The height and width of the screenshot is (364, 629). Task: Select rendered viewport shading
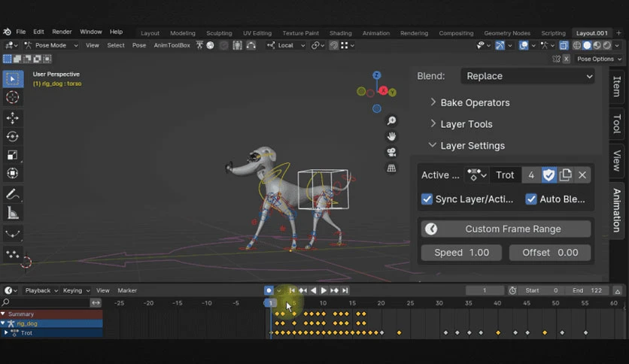(607, 45)
